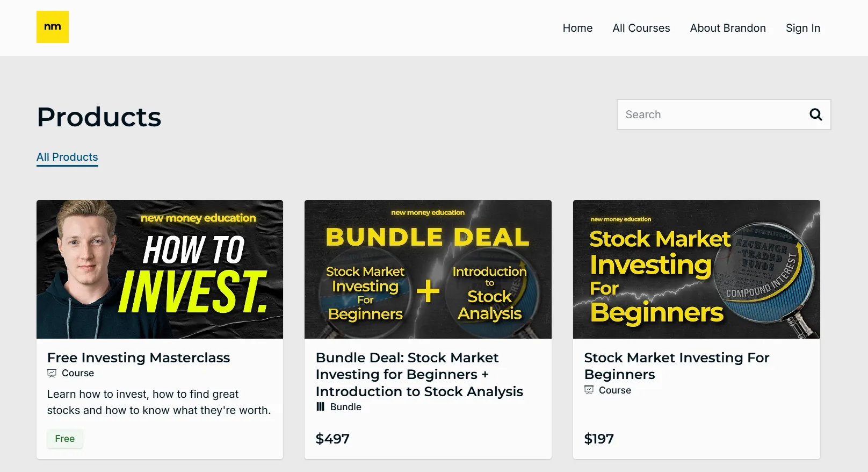Image resolution: width=868 pixels, height=472 pixels.
Task: Click the search magnifying glass icon
Action: pos(815,115)
